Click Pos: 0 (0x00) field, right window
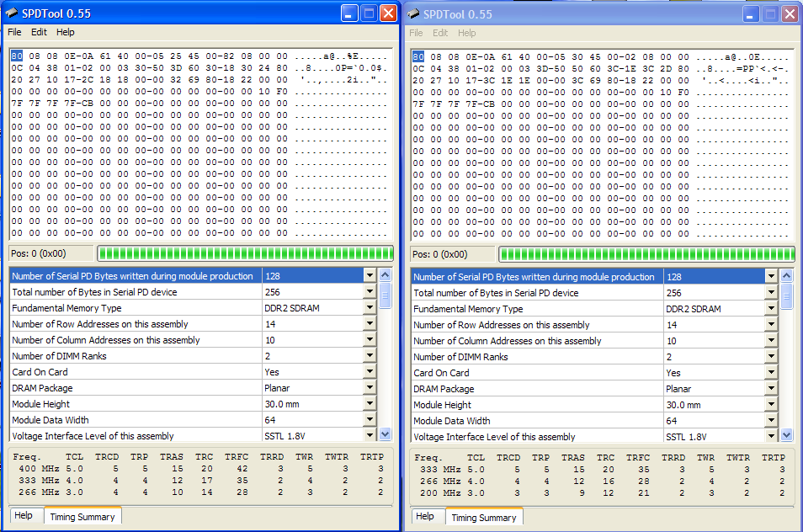The image size is (803, 532). tap(453, 254)
